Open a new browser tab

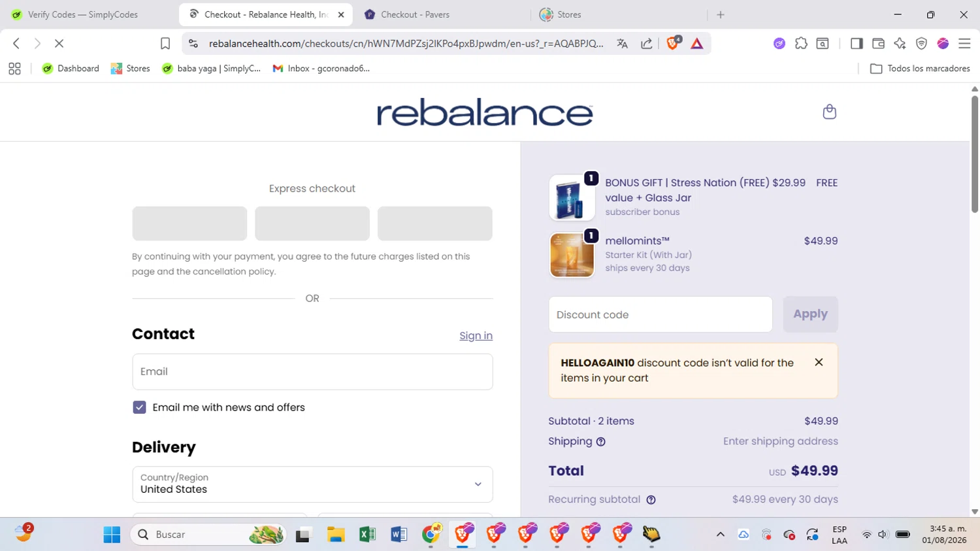pyautogui.click(x=721, y=14)
